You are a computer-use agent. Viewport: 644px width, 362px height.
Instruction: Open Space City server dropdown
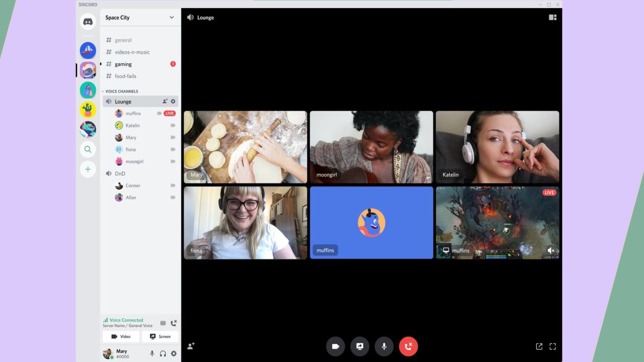140,18
